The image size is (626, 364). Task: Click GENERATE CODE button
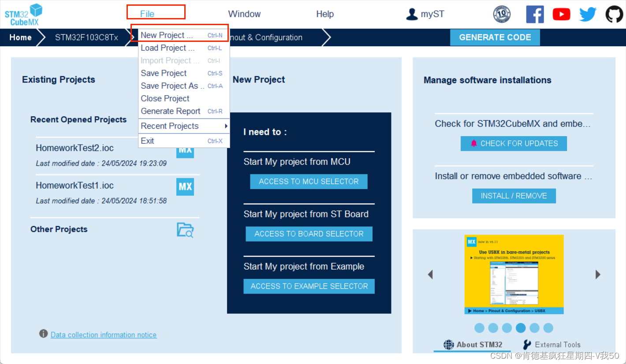pyautogui.click(x=495, y=37)
